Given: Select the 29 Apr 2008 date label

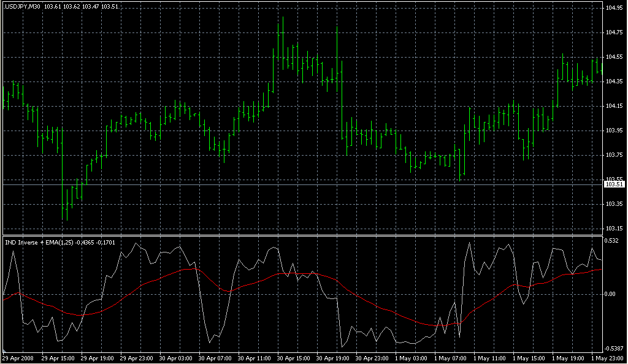Looking at the screenshot, I should point(18,358).
